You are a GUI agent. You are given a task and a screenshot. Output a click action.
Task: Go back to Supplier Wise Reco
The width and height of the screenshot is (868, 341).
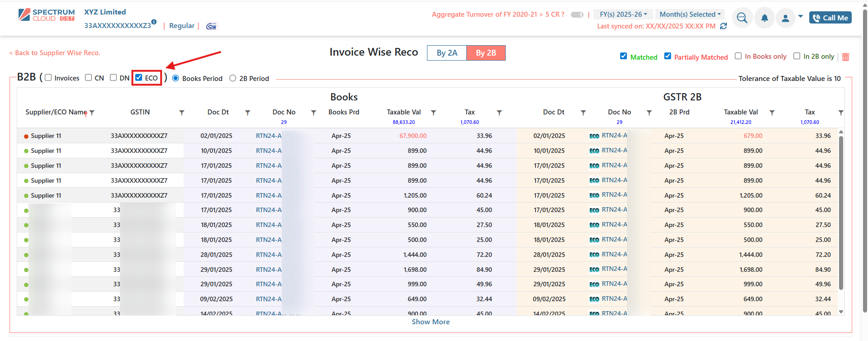[55, 53]
